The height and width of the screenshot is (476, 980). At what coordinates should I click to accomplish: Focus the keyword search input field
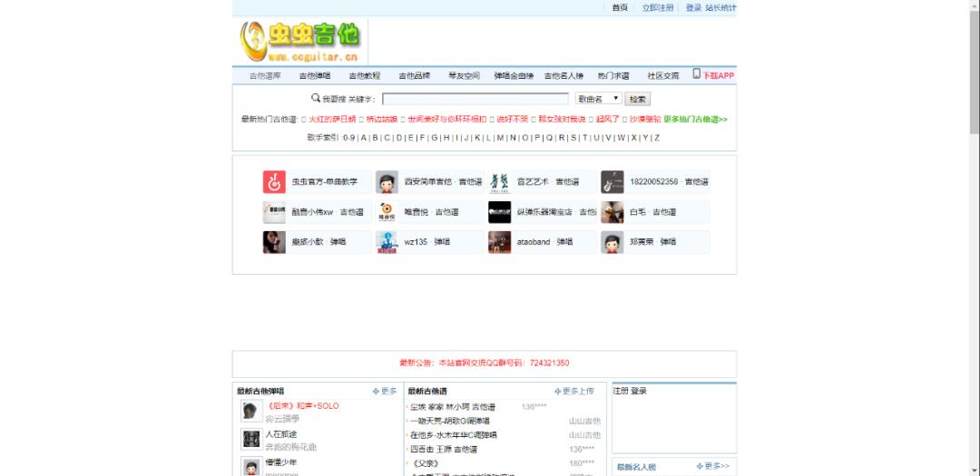[x=475, y=99]
